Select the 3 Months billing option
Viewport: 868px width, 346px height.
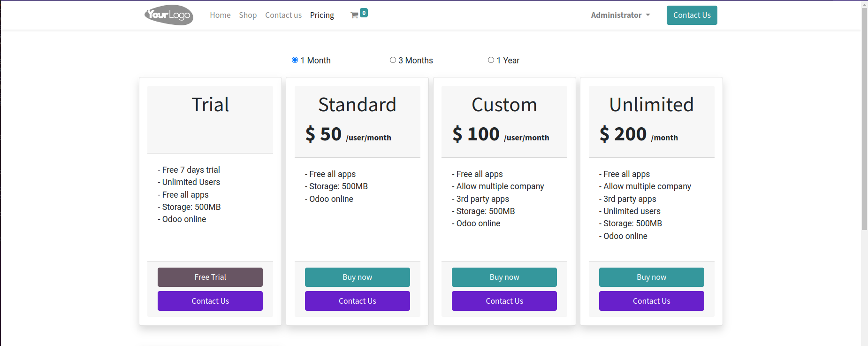point(393,60)
